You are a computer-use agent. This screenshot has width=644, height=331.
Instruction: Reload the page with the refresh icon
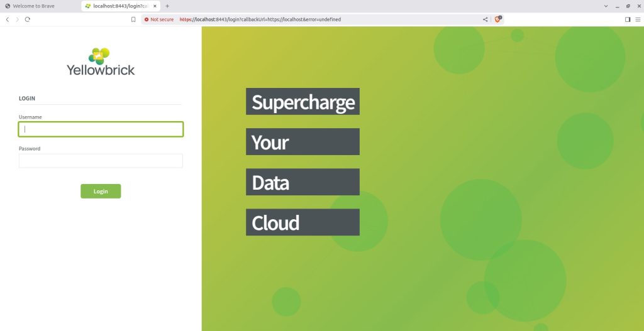click(x=28, y=19)
